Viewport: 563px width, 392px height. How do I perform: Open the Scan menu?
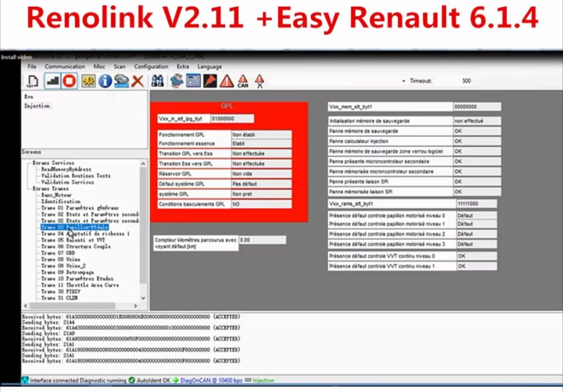point(119,66)
